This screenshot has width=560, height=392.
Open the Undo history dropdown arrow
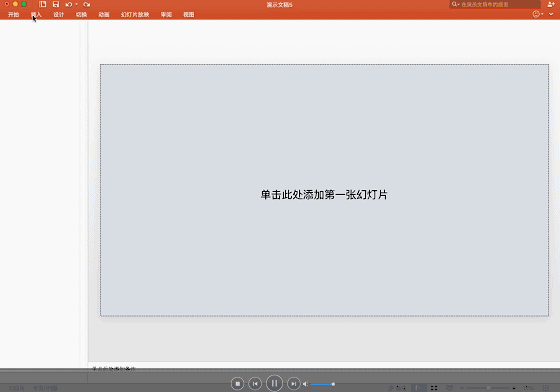point(76,4)
